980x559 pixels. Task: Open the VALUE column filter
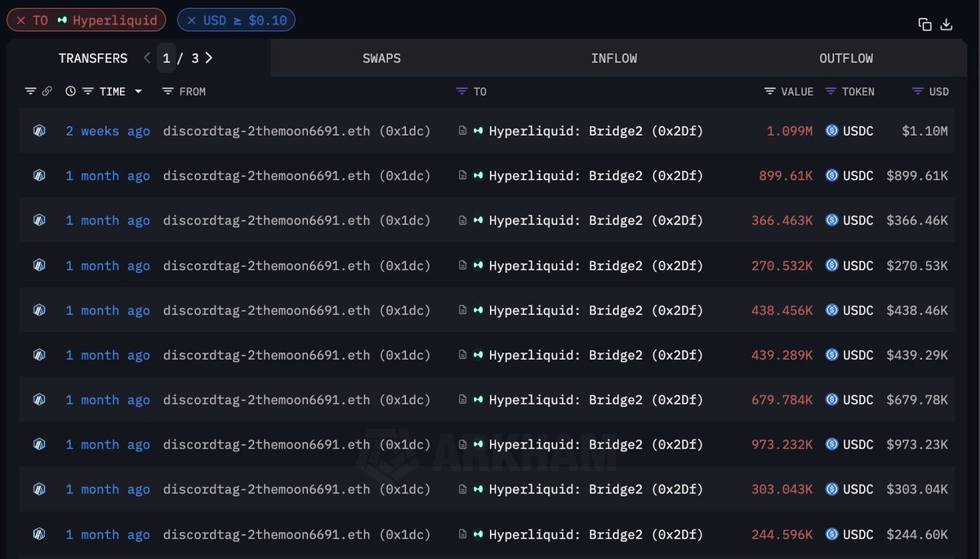pyautogui.click(x=770, y=92)
